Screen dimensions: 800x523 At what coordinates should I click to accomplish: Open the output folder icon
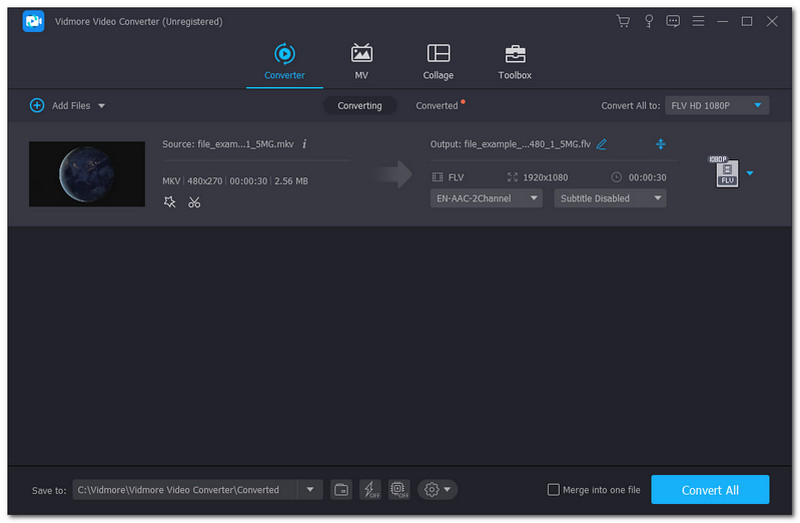tap(342, 489)
